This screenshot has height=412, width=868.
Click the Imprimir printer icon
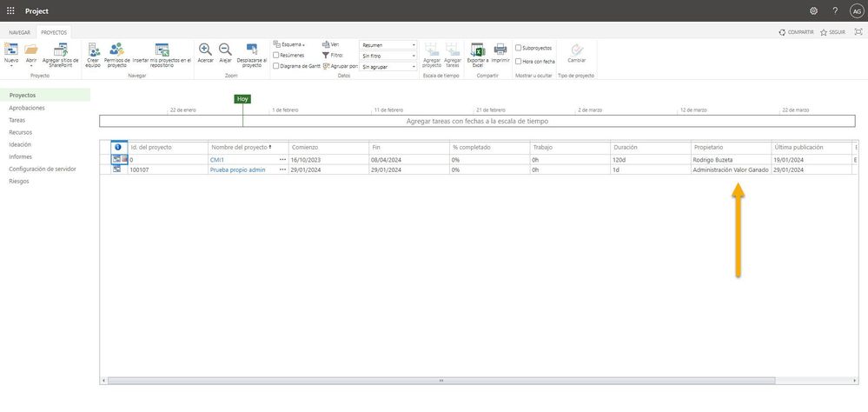click(x=500, y=50)
